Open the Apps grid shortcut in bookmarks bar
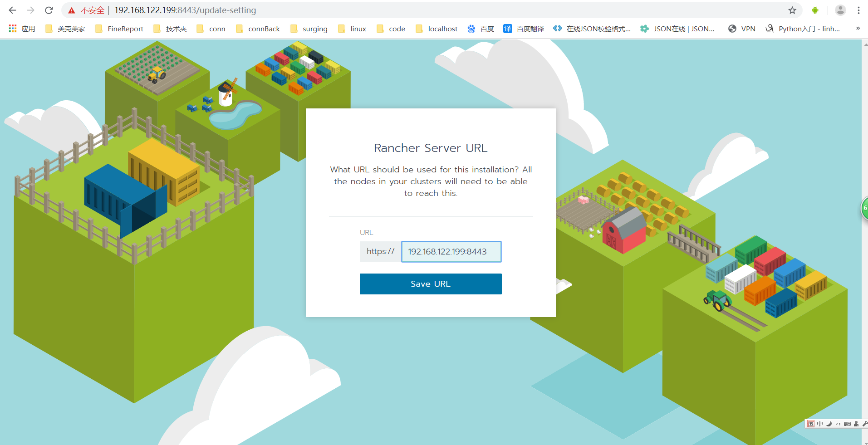The height and width of the screenshot is (445, 868). [21, 29]
